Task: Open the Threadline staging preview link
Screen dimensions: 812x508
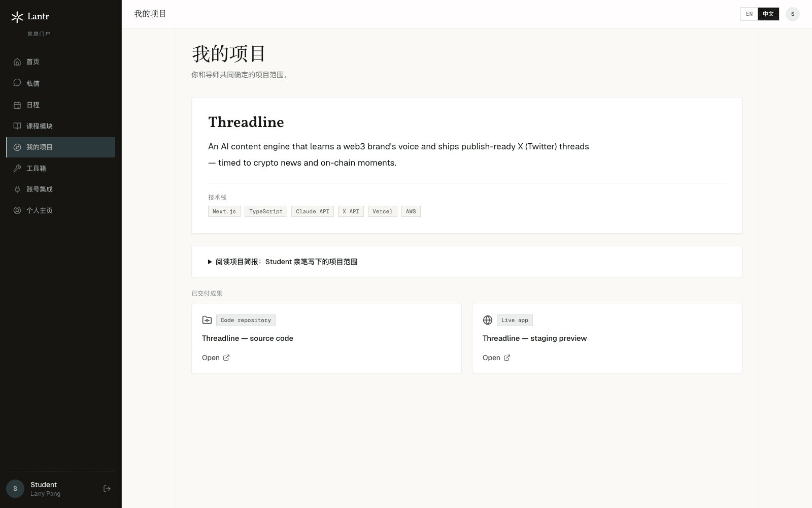Action: click(496, 358)
